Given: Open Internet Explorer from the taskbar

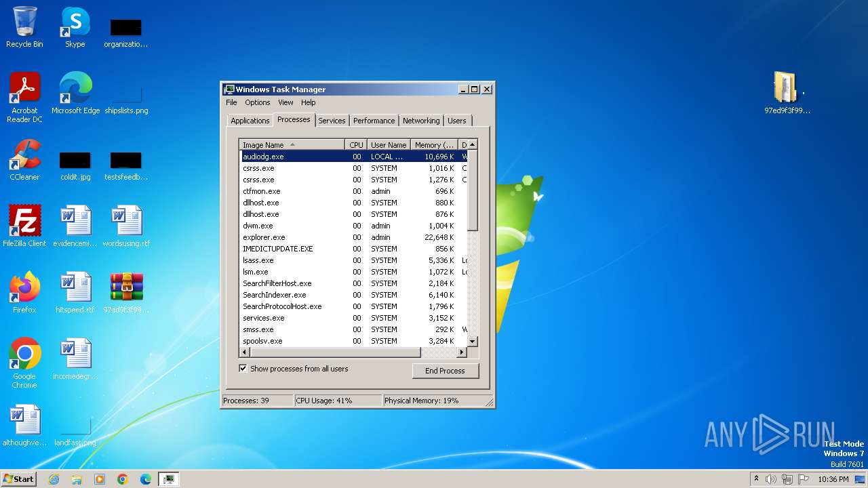Looking at the screenshot, I should [x=54, y=479].
